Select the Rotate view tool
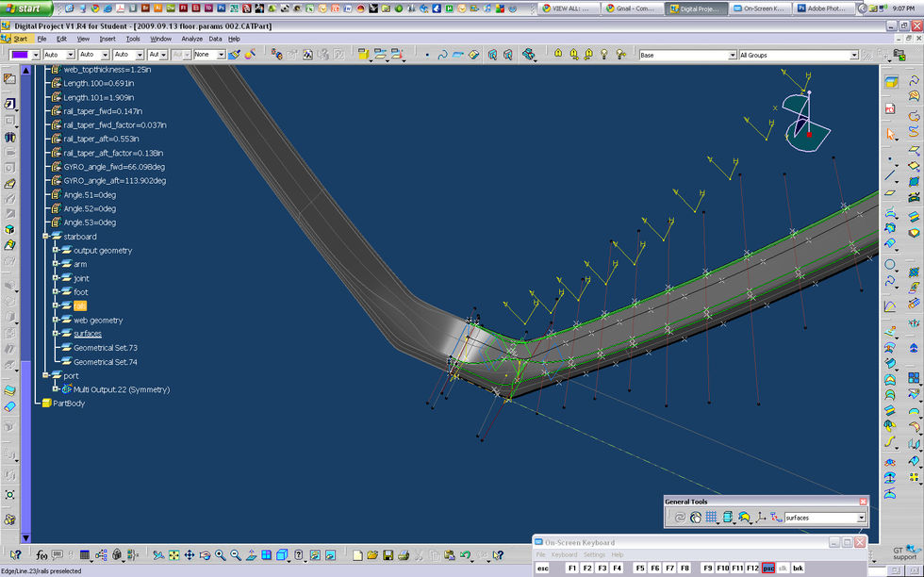This screenshot has height=577, width=924. point(205,555)
